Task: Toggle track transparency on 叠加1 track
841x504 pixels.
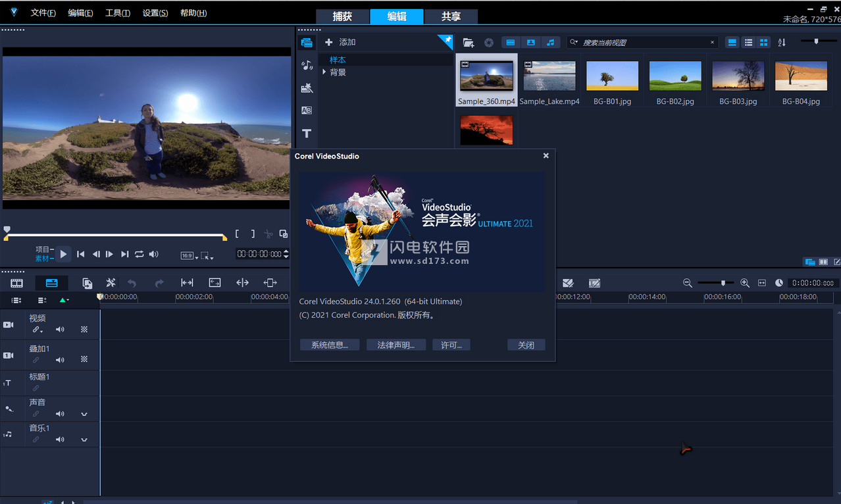Action: (x=84, y=360)
